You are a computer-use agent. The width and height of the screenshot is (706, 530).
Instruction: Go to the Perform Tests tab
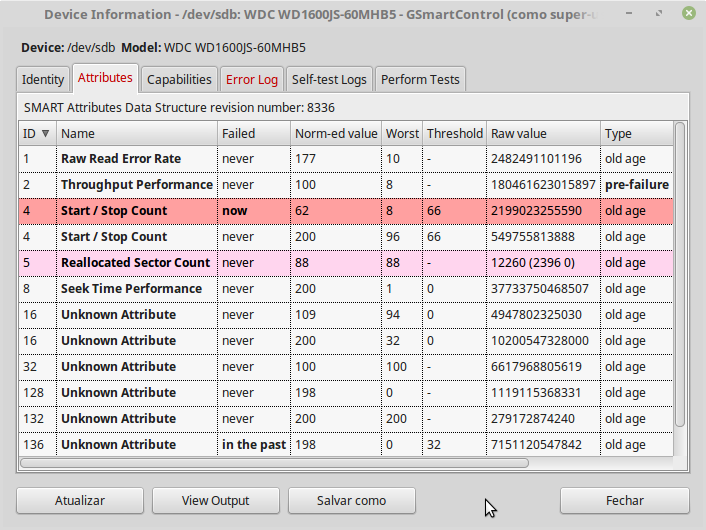pos(420,80)
